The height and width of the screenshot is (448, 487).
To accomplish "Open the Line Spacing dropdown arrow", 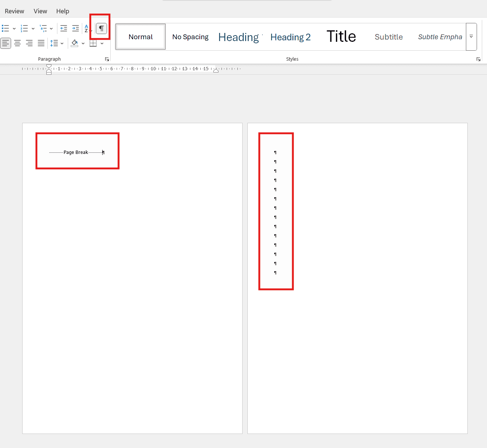I will pos(62,43).
